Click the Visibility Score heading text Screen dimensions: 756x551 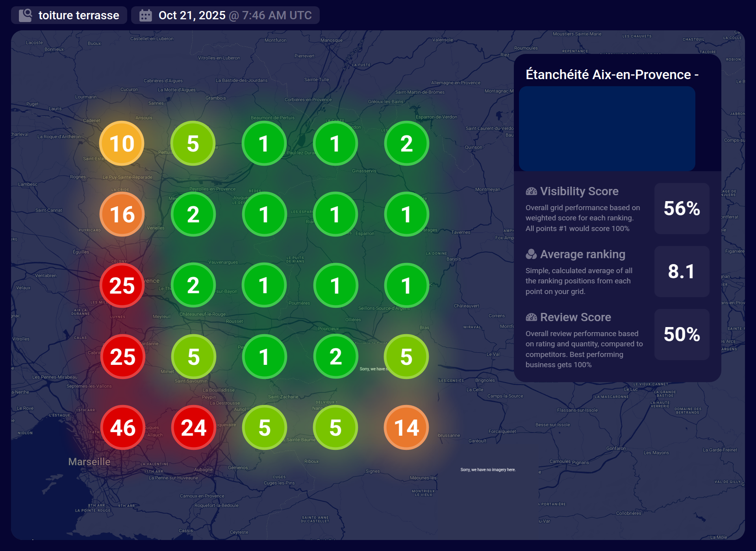coord(579,191)
